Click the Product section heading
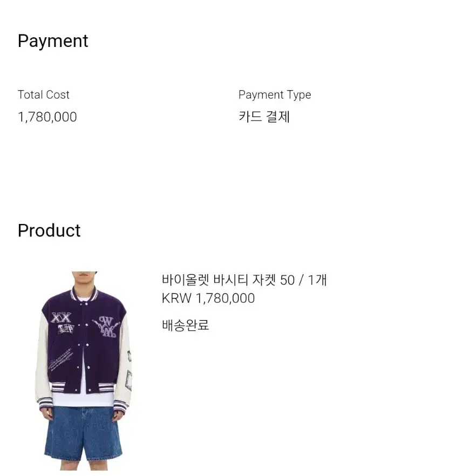 49,230
